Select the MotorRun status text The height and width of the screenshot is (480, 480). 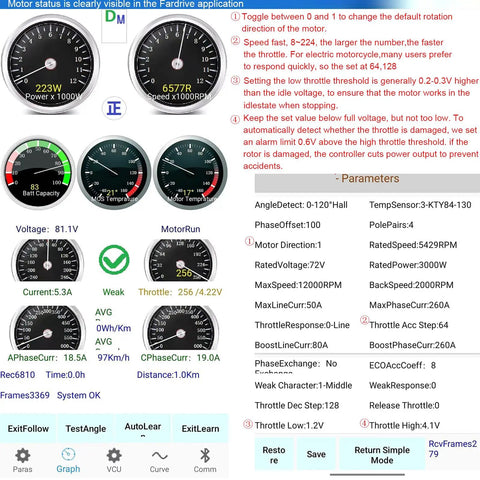click(x=181, y=229)
